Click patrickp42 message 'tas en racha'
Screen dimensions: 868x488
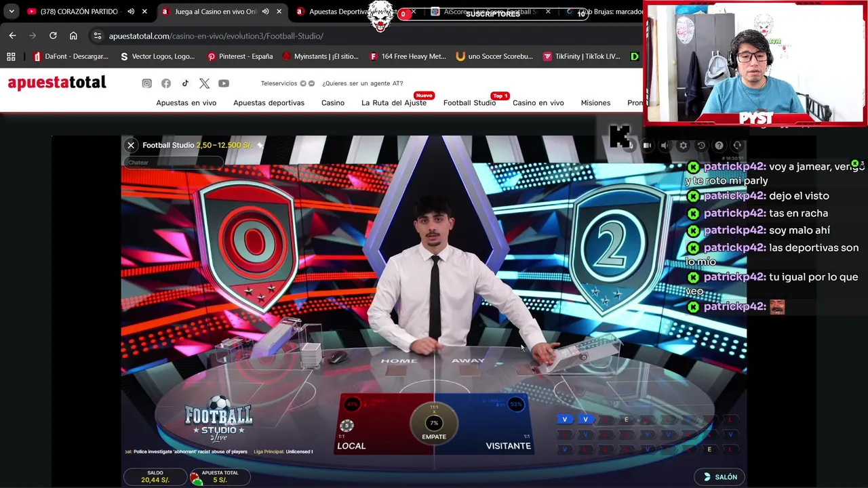coord(798,213)
